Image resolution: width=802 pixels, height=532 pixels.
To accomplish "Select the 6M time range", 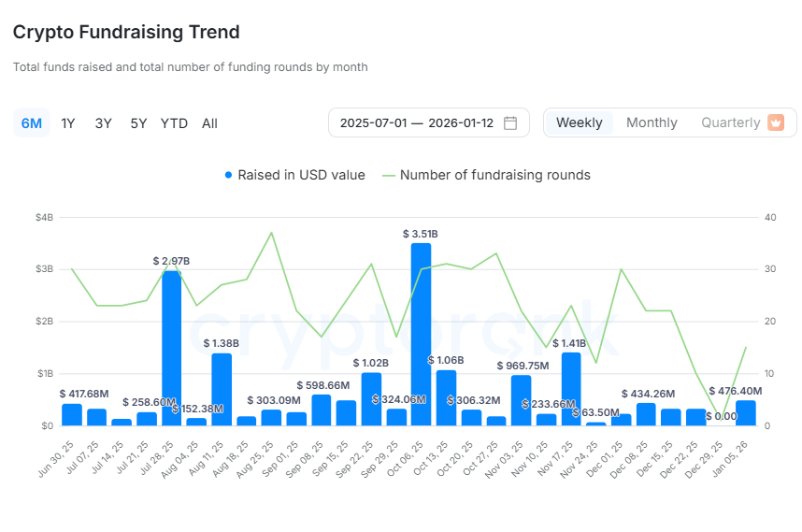I will (32, 123).
